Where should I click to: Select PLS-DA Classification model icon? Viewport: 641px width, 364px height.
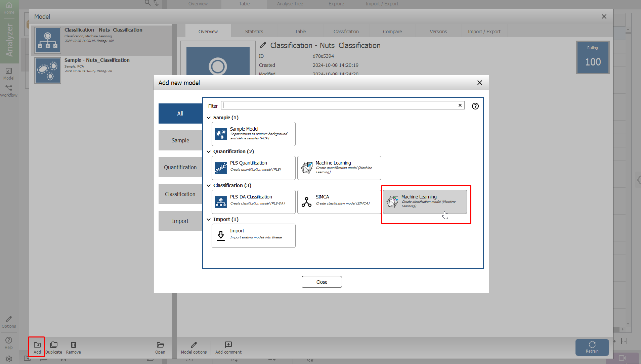click(x=221, y=202)
